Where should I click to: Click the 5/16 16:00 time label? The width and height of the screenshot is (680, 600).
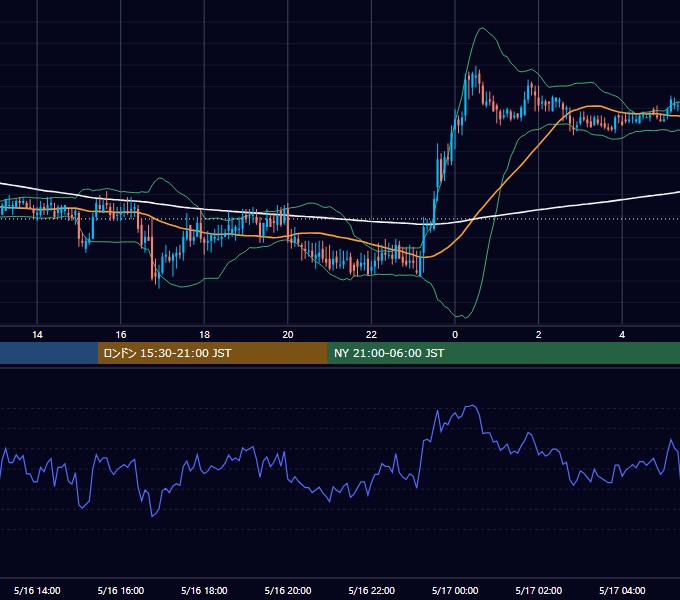point(121,590)
